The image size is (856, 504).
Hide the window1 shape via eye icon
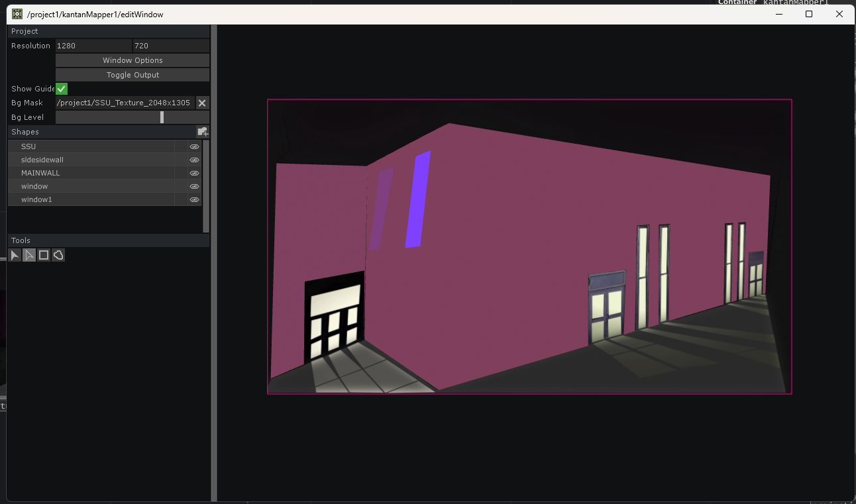tap(193, 199)
